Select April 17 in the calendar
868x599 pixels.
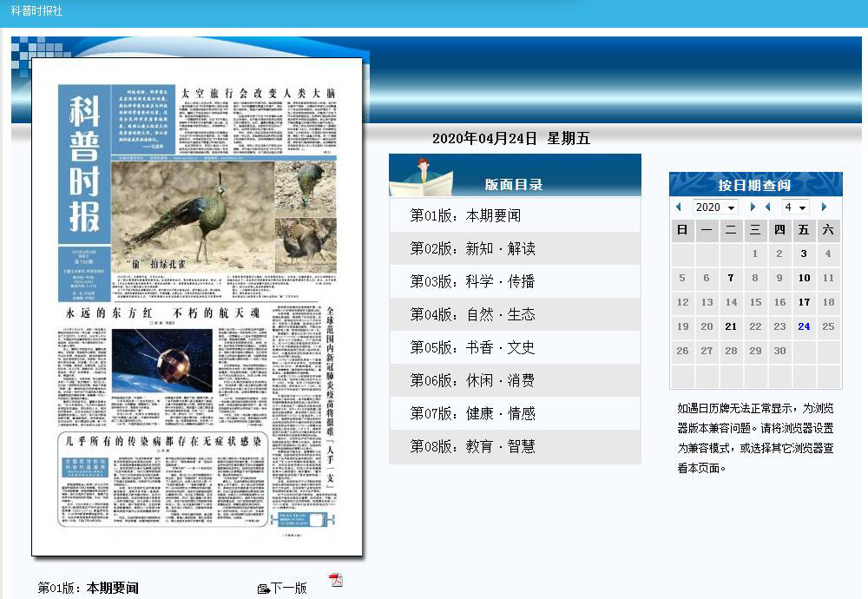pyautogui.click(x=804, y=302)
